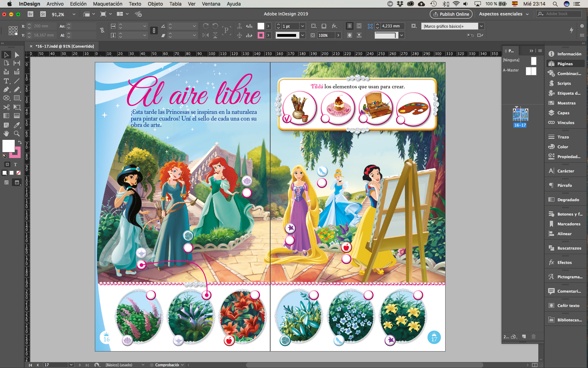Select the Scissors tool
This screenshot has width=588, height=368.
point(6,107)
